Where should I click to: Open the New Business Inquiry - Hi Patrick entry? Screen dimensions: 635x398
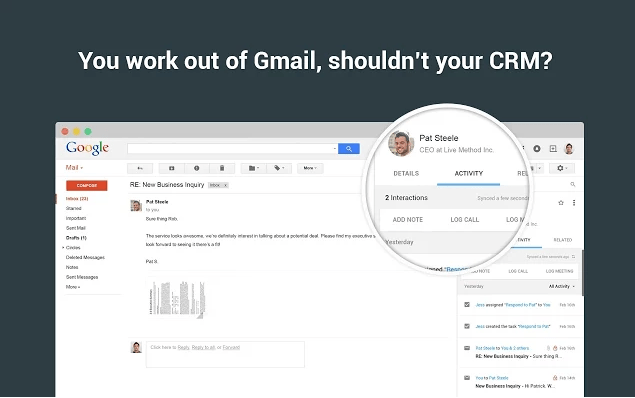click(x=516, y=386)
